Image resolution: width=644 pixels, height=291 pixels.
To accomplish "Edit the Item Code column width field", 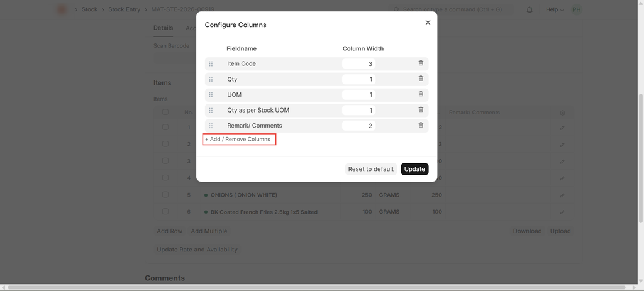I will click(x=358, y=63).
